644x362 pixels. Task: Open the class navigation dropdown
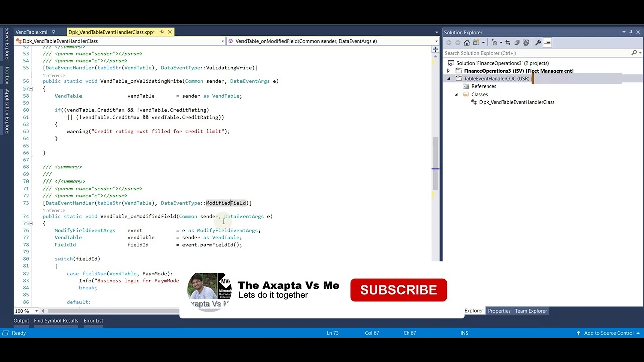pos(223,41)
